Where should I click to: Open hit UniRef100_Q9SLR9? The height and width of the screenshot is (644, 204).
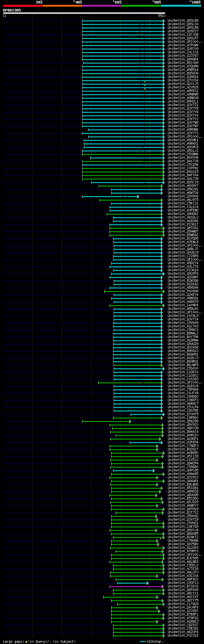pos(183,21)
